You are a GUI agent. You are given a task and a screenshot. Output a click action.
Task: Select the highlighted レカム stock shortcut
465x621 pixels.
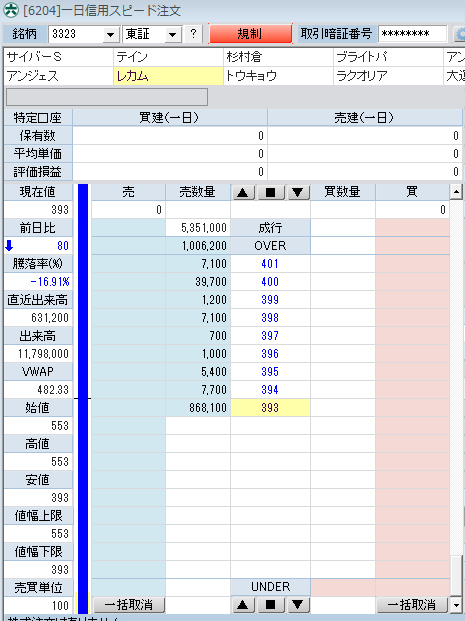pyautogui.click(x=168, y=76)
